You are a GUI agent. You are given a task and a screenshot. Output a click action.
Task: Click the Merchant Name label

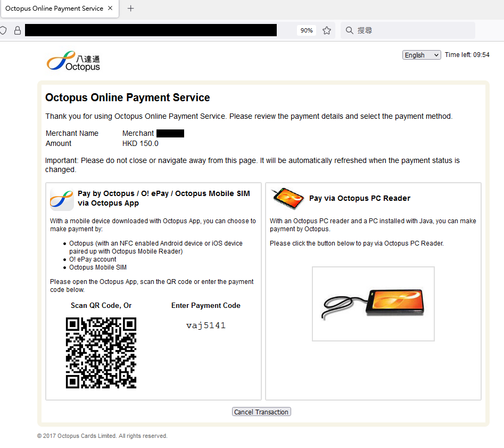coord(72,133)
